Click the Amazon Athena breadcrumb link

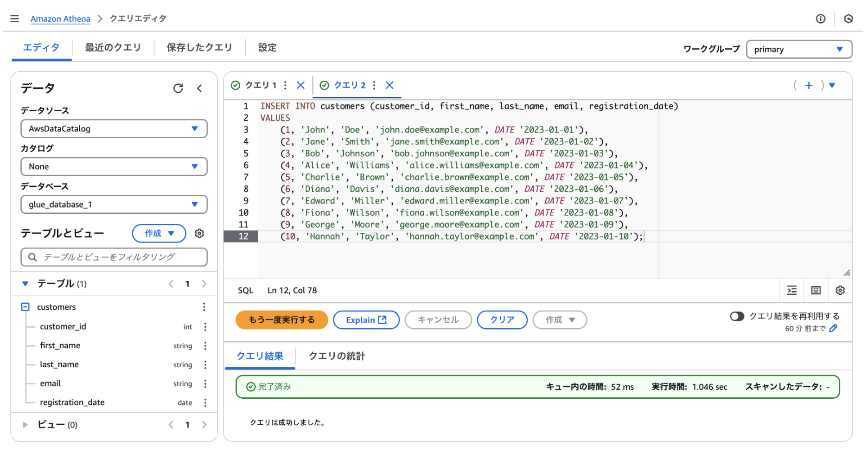[60, 19]
